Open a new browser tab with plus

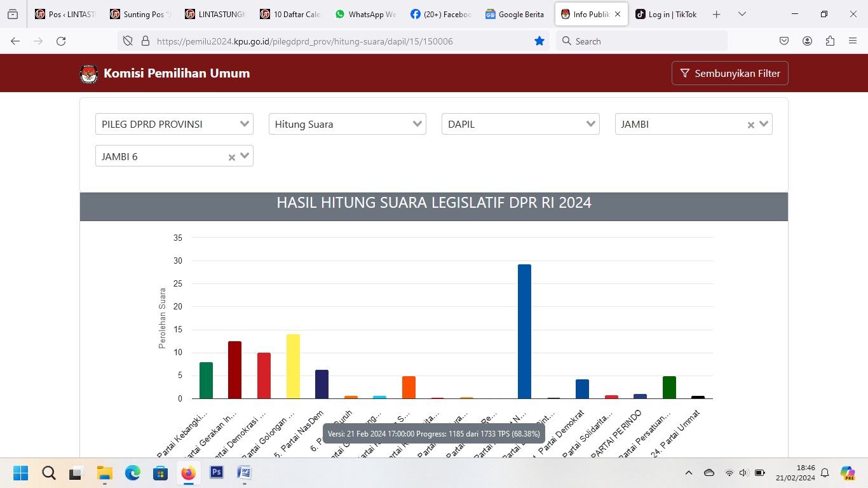[717, 14]
